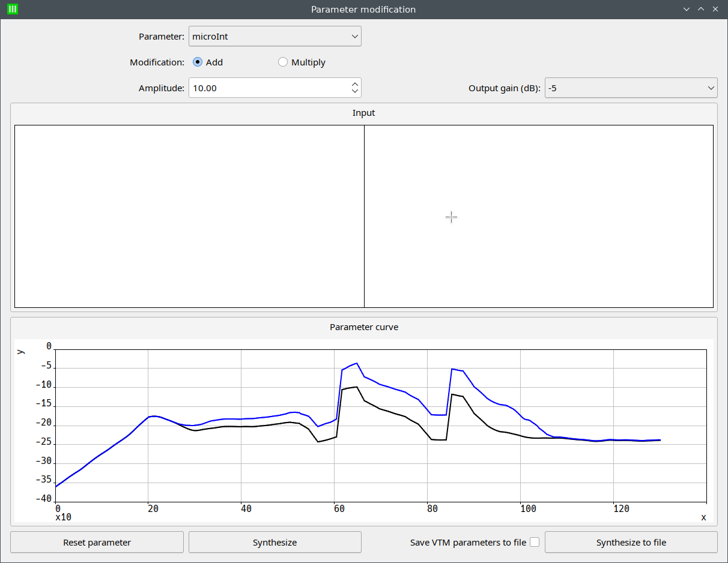Click the Synthesize to file button
This screenshot has width=728, height=563.
(x=631, y=542)
